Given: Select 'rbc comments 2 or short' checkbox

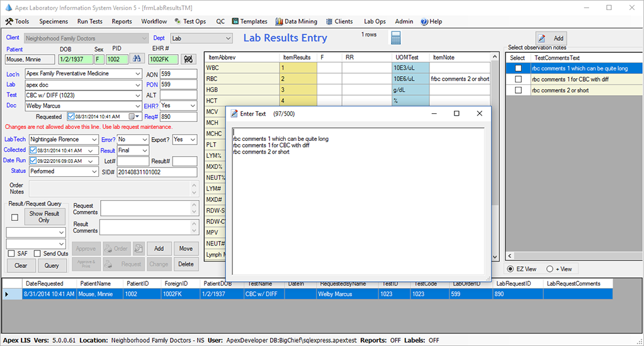Looking at the screenshot, I should [x=518, y=91].
